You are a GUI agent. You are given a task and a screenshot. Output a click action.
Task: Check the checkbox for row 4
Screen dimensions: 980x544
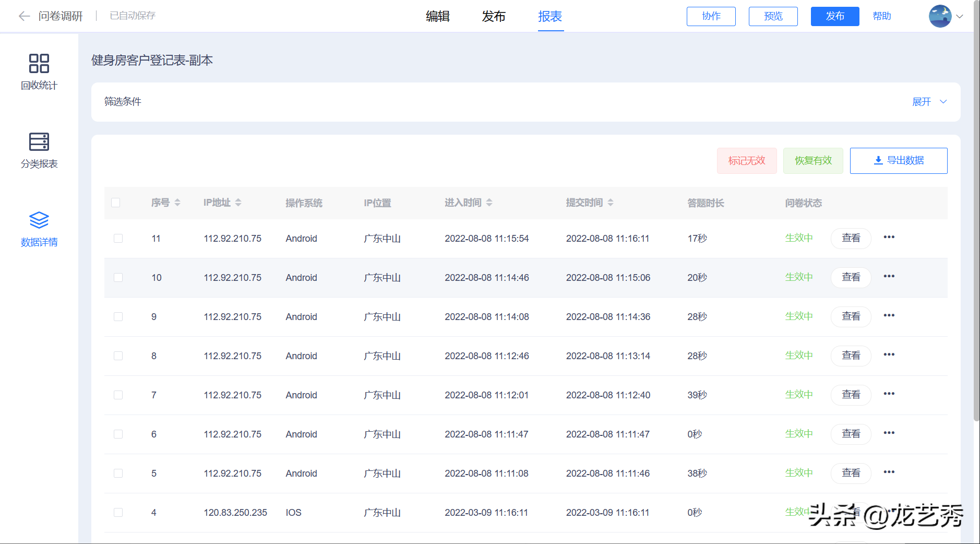118,513
